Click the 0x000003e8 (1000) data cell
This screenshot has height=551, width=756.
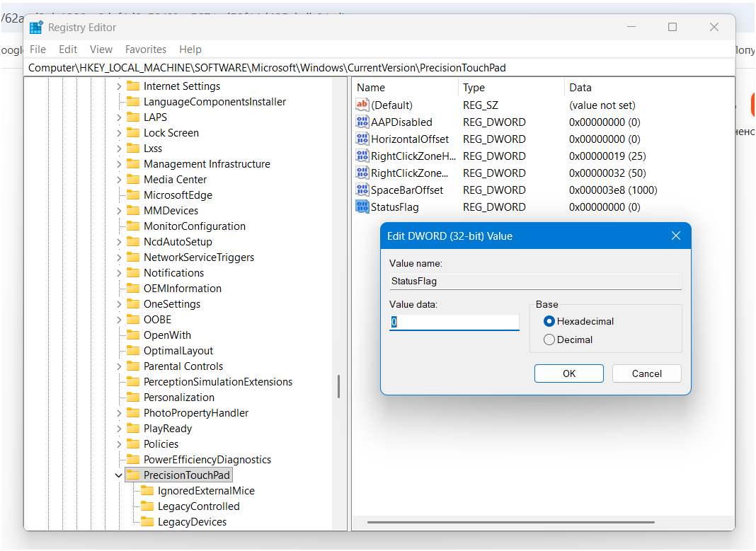click(613, 190)
